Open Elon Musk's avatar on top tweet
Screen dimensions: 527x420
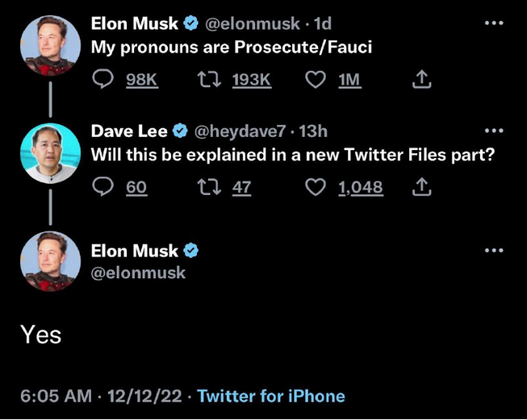point(50,44)
